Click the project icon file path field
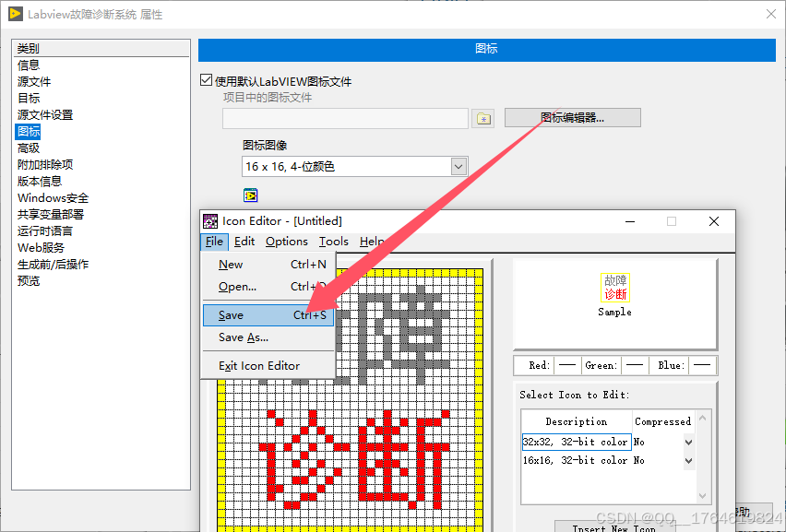The height and width of the screenshot is (532, 786). tap(345, 119)
